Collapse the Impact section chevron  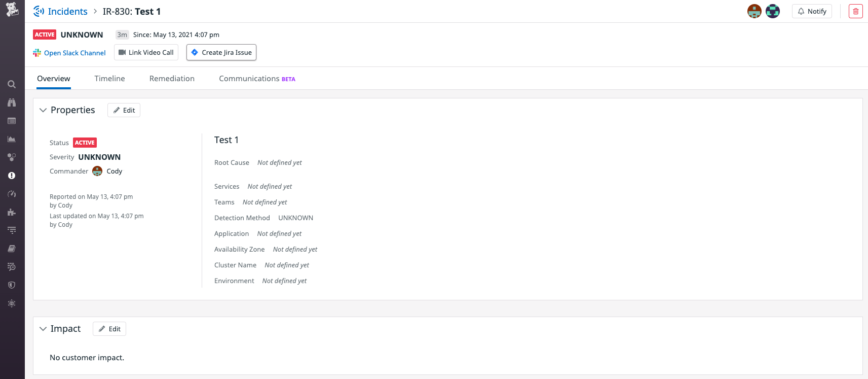coord(43,329)
